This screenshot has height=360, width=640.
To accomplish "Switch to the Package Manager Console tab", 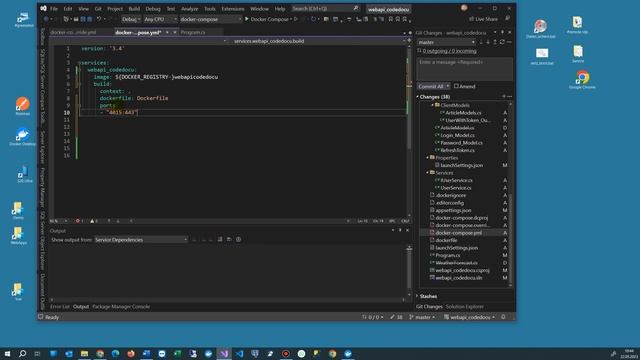I will [x=121, y=307].
